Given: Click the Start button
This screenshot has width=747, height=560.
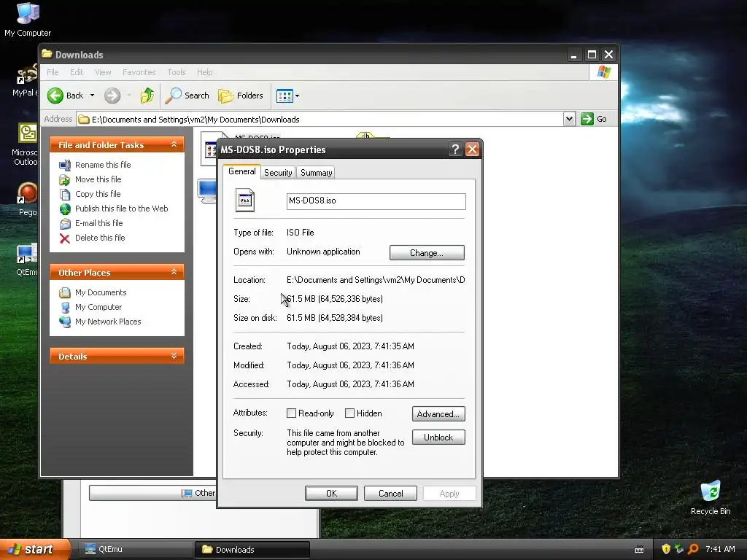Looking at the screenshot, I should (35, 549).
